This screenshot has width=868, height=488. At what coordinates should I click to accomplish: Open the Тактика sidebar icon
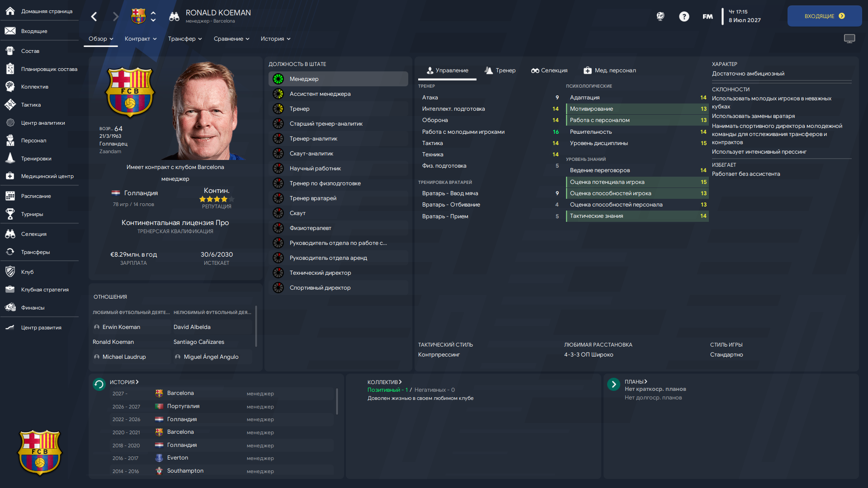10,105
